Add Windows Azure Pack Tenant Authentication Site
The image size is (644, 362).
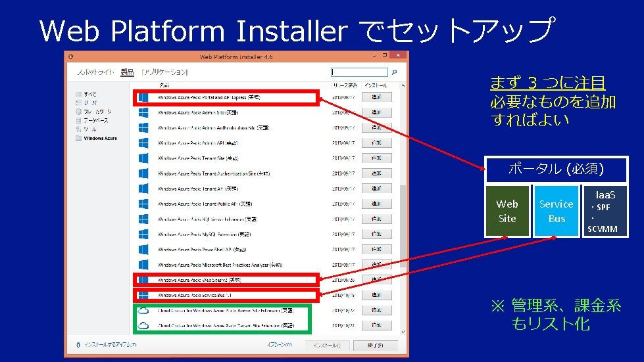(x=377, y=173)
